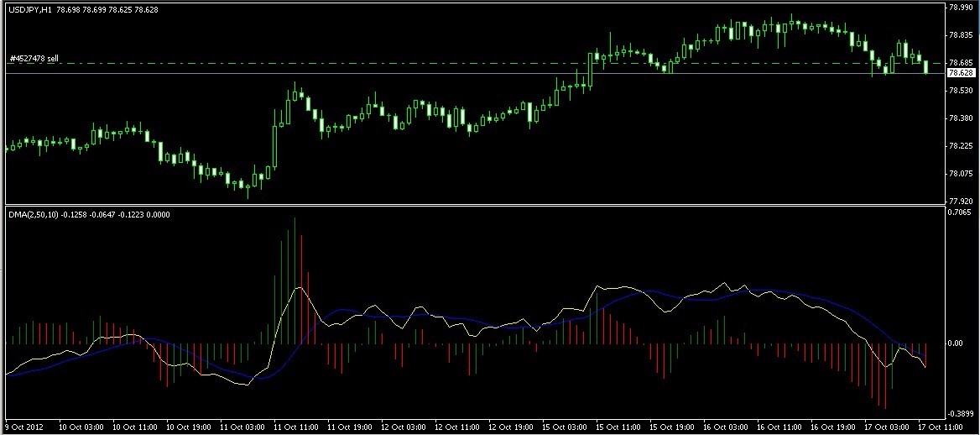Click the 78.990 price scale label
This screenshot has height=435, width=980.
click(x=962, y=8)
